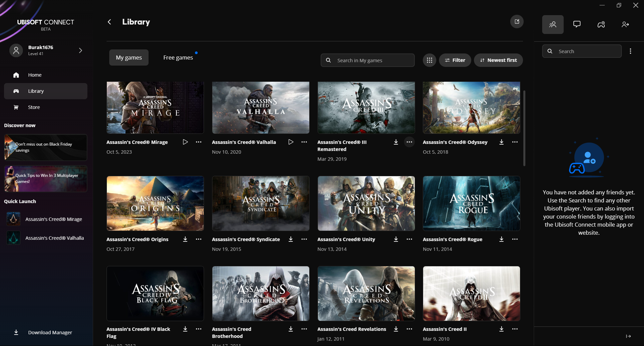This screenshot has height=346, width=644.
Task: Open the friend requests icon
Action: pos(626,24)
